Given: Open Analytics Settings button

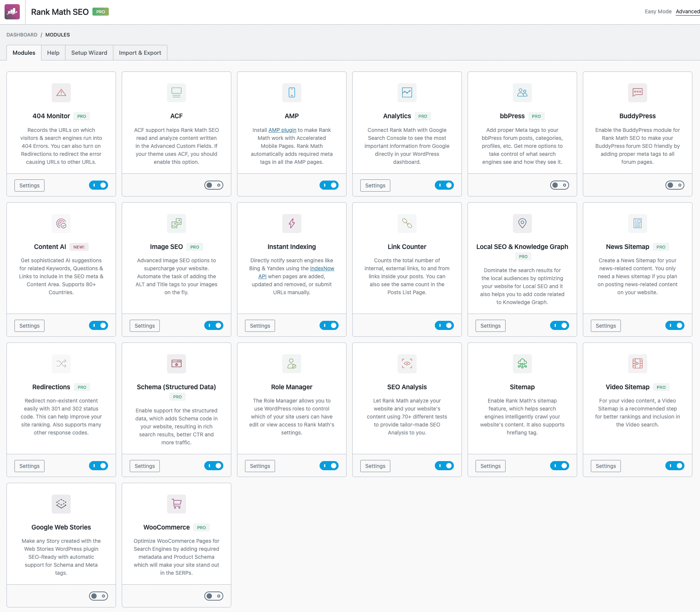Looking at the screenshot, I should 375,186.
